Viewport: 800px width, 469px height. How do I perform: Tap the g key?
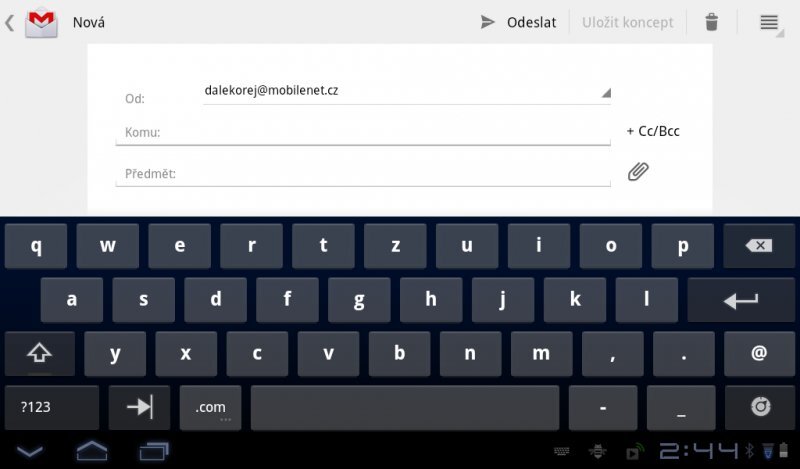pos(359,300)
